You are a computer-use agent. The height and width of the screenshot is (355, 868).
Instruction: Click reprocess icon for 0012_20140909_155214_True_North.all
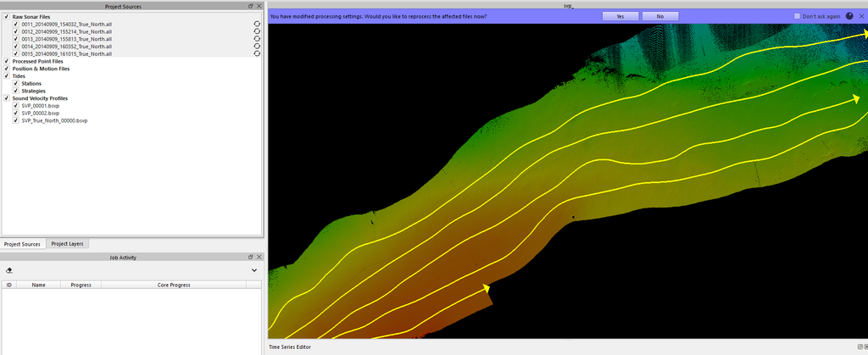(256, 32)
